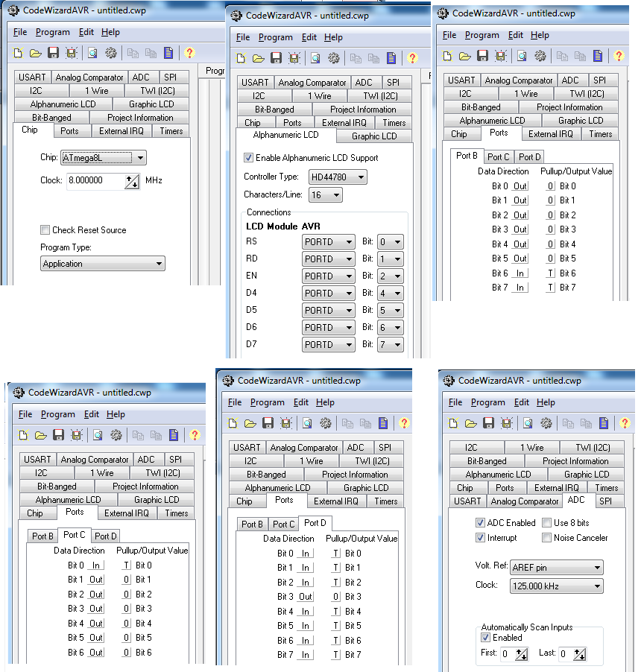This screenshot has width=644, height=672.
Task: Toggle Port D Bit 3 direction Out
Action: pos(306,597)
